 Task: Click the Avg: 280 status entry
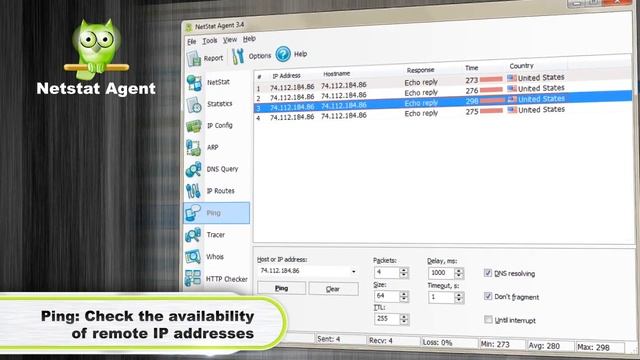[x=544, y=346]
